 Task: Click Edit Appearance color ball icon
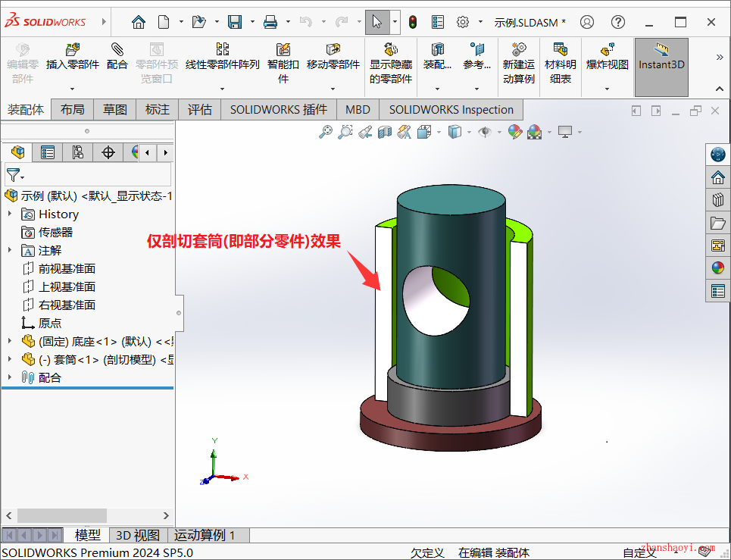pyautogui.click(x=515, y=132)
